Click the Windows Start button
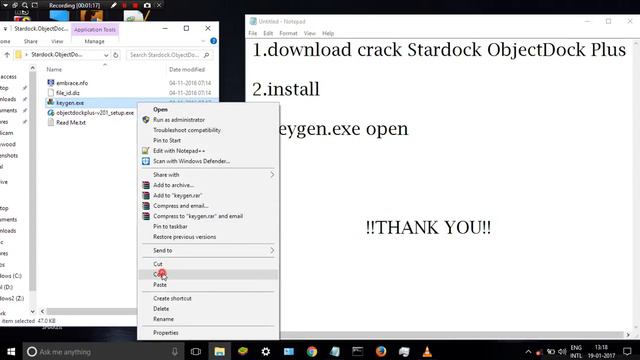 point(11,351)
